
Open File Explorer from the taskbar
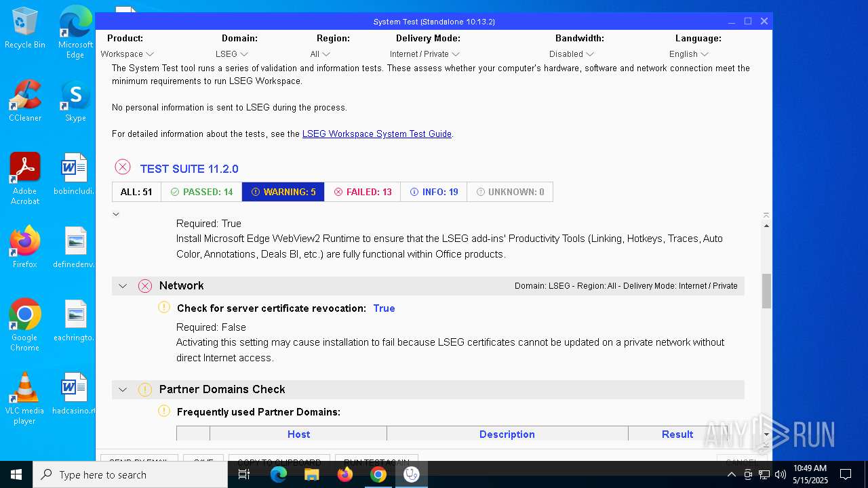coord(312,474)
